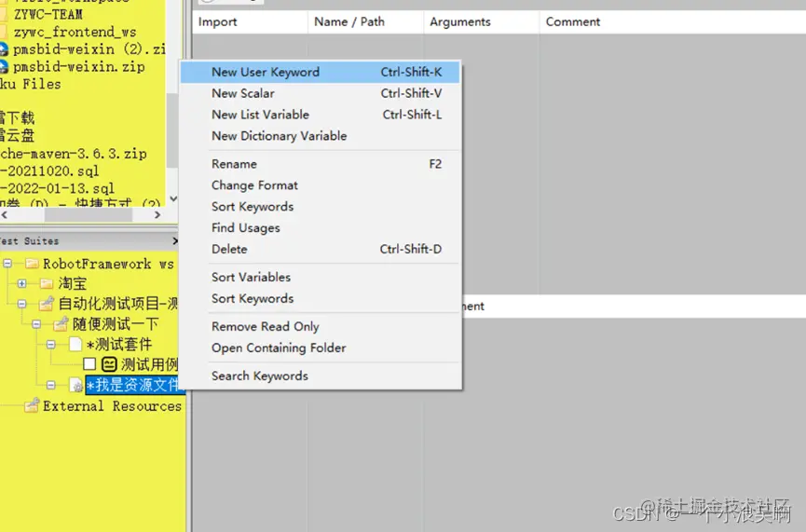Select the 测试用例 test case row
Image resolution: width=806 pixels, height=532 pixels.
click(149, 364)
